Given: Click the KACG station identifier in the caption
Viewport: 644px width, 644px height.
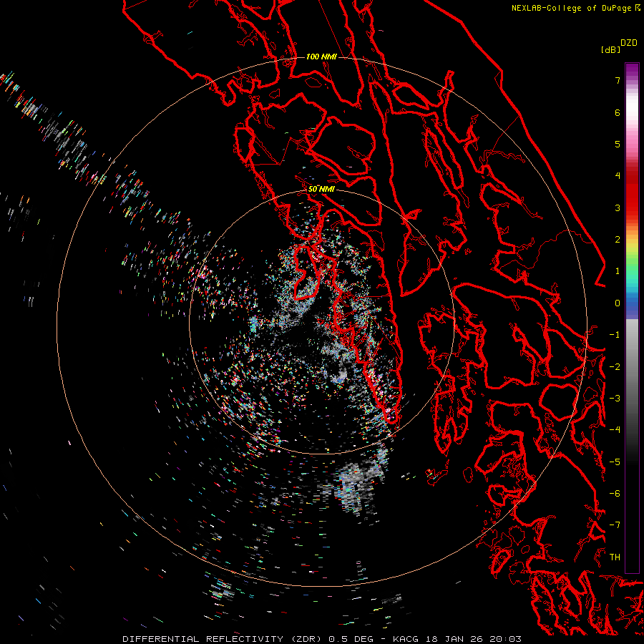Looking at the screenshot, I should point(406,639).
